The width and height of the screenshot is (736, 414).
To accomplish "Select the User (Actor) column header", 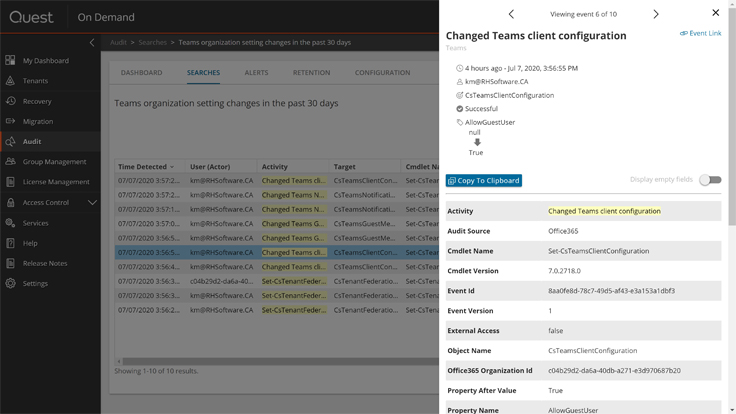I will pos(210,167).
